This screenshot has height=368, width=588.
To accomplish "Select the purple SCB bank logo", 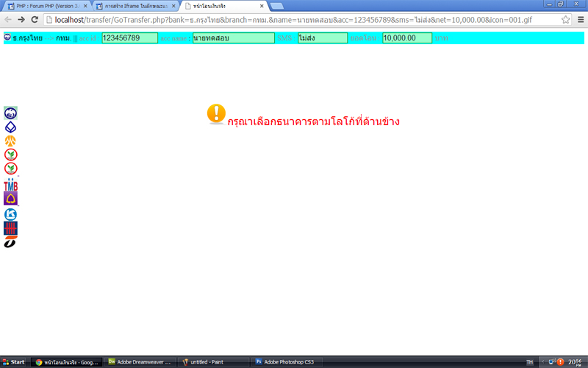I will click(10, 198).
